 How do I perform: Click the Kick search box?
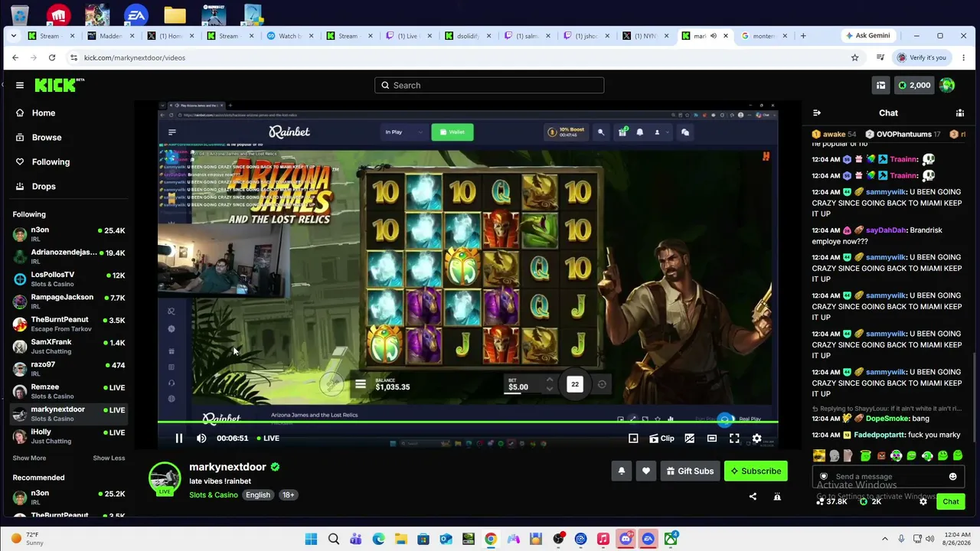(489, 86)
